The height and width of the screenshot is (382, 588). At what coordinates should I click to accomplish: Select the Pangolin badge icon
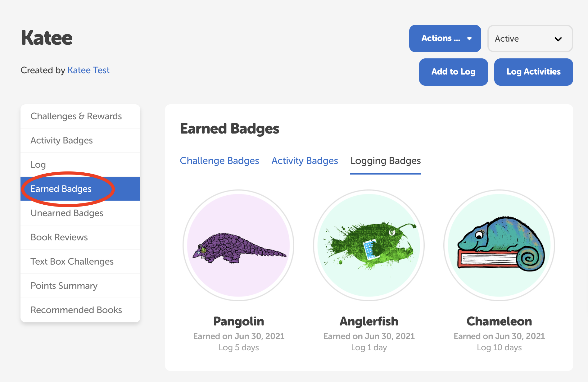click(x=238, y=245)
